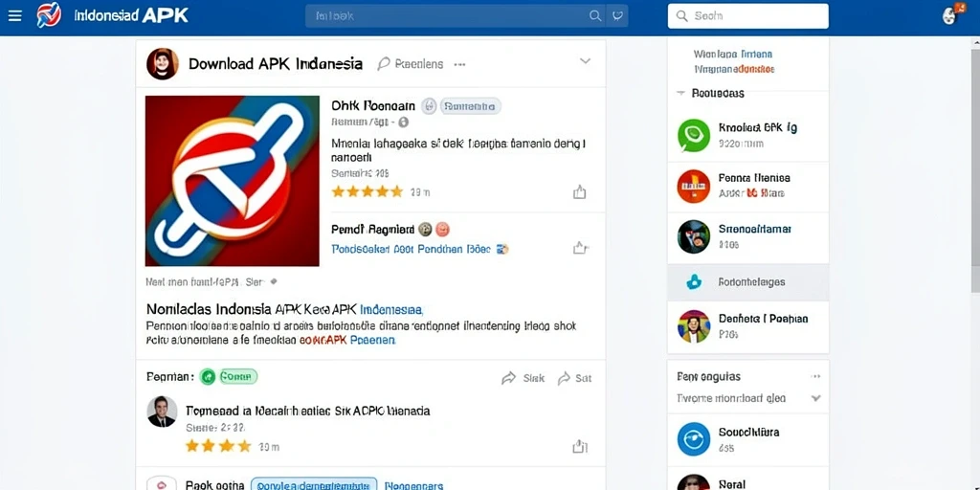Open three-dot menu on Fenr enguias panel
The width and height of the screenshot is (980, 490).
coord(815,376)
